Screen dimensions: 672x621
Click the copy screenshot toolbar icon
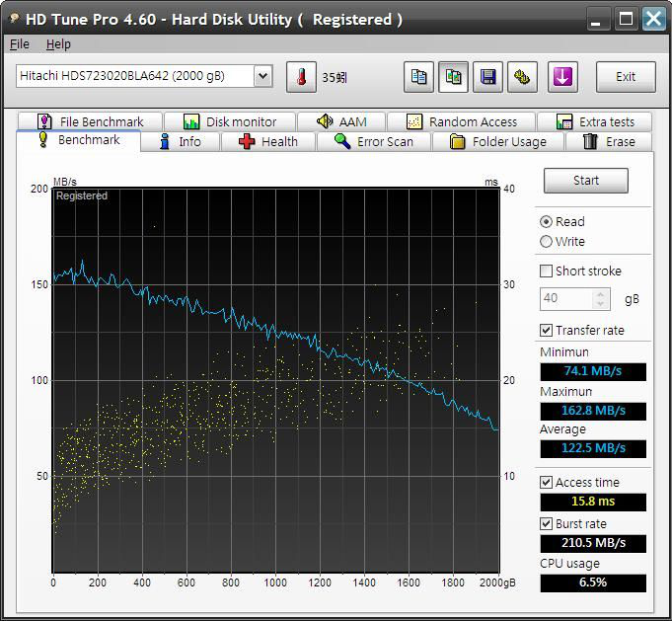[x=453, y=77]
